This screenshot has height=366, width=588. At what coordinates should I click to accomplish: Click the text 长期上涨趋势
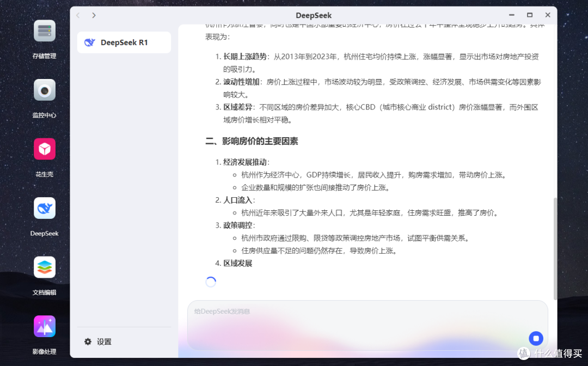[245, 57]
